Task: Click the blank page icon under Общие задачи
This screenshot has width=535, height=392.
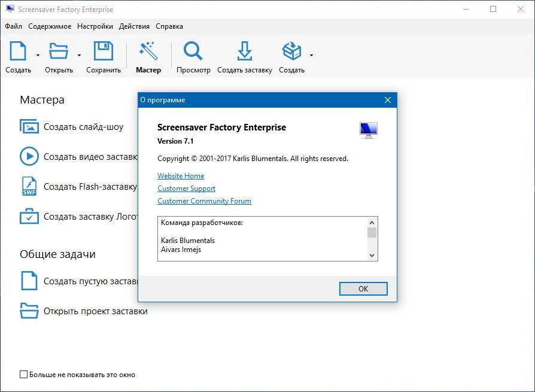Action: [29, 281]
